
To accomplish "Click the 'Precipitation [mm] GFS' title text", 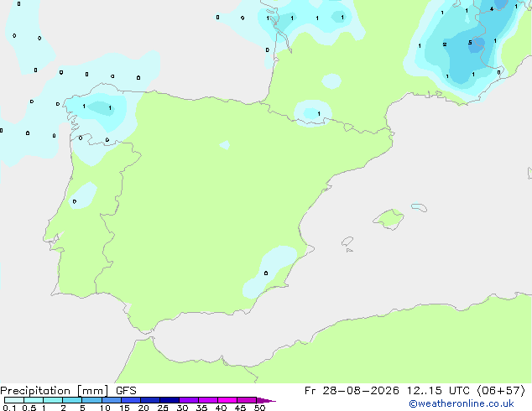I will pos(68,391).
